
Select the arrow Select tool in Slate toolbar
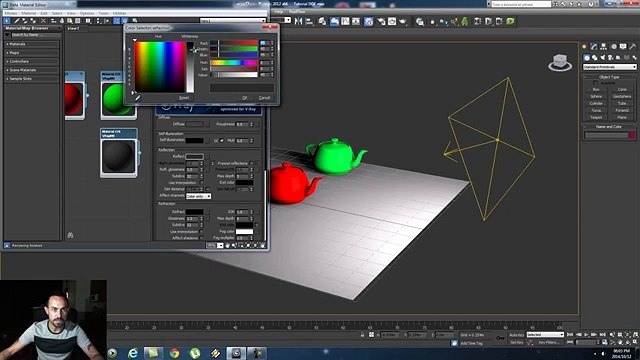(7, 20)
